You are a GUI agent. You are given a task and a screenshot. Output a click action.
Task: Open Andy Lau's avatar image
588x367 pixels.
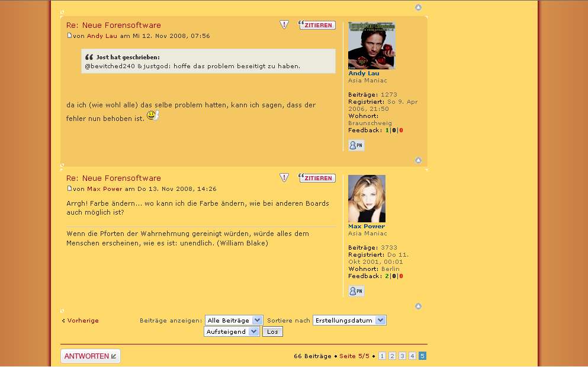[x=371, y=46]
